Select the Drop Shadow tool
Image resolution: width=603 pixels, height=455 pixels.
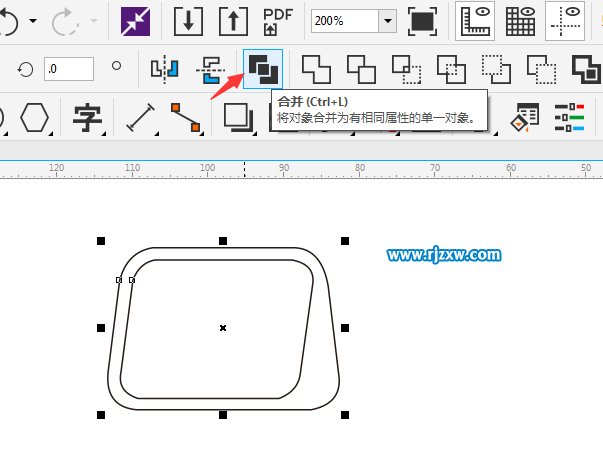[239, 118]
